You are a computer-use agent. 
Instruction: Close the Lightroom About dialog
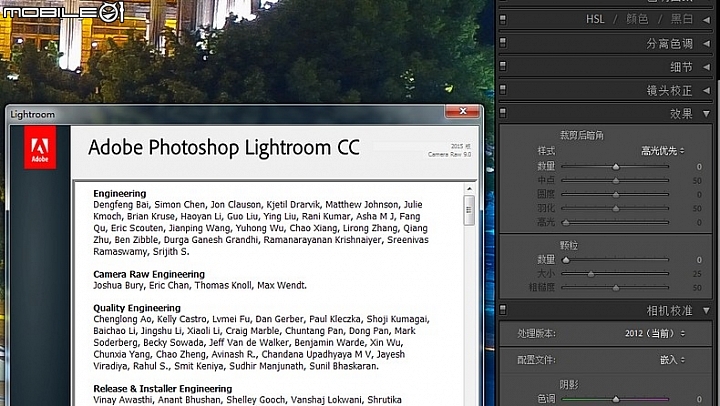[463, 111]
